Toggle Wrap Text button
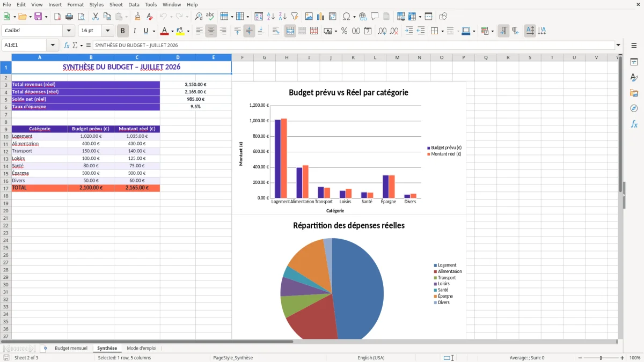644x362 pixels. [276, 31]
